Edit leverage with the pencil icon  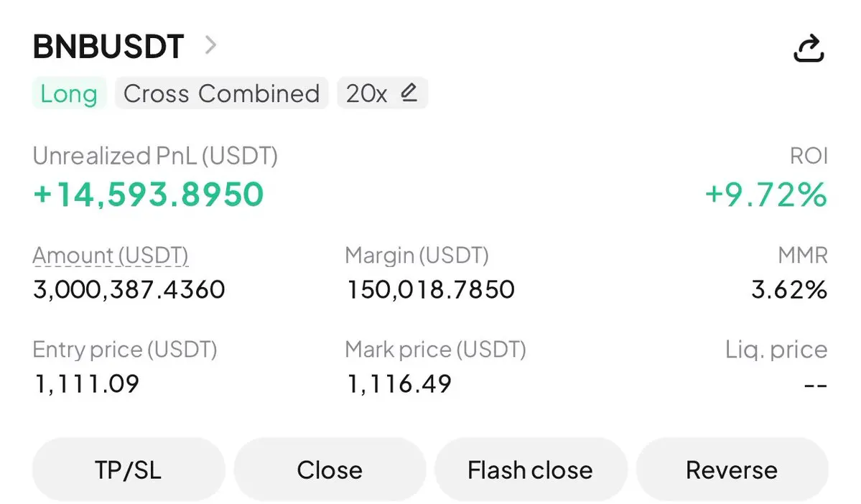click(x=409, y=93)
